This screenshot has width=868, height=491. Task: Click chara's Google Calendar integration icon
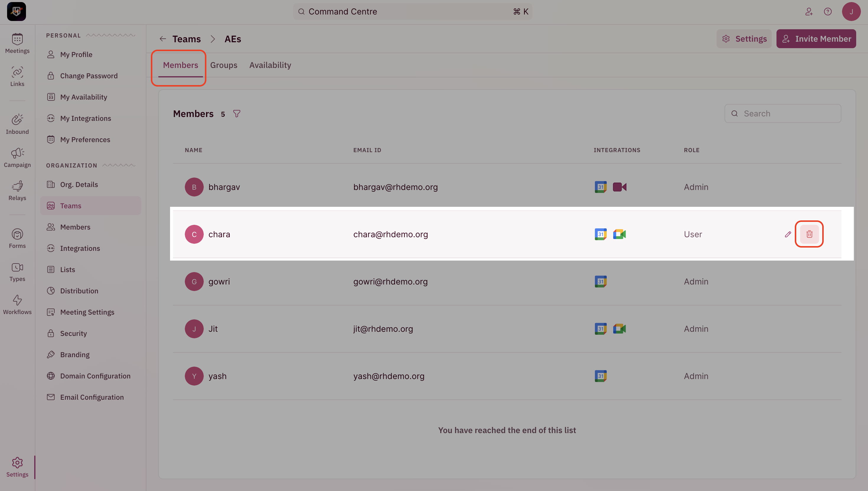[601, 234]
